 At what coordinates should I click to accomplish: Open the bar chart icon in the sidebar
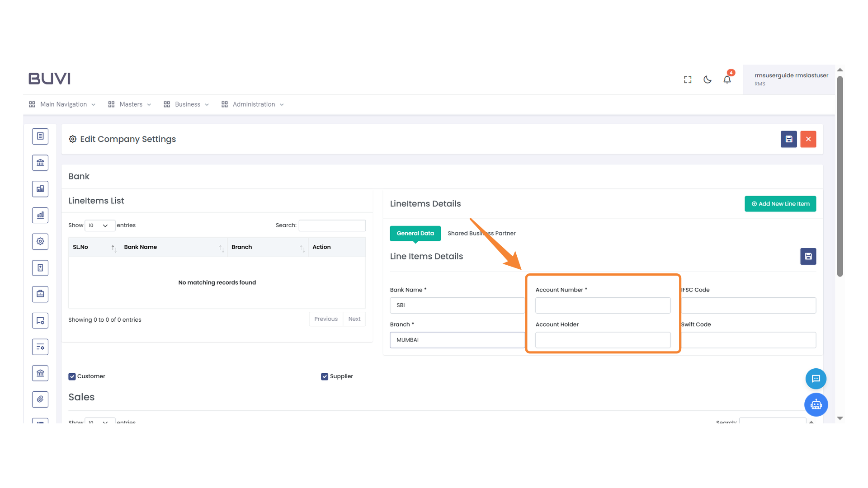point(40,215)
